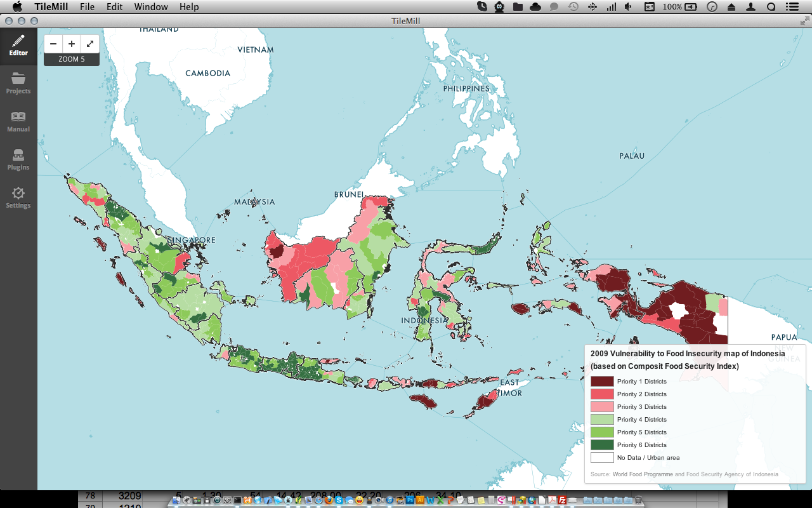Viewport: 812px width, 508px height.
Task: Open the Edit menu
Action: [114, 6]
